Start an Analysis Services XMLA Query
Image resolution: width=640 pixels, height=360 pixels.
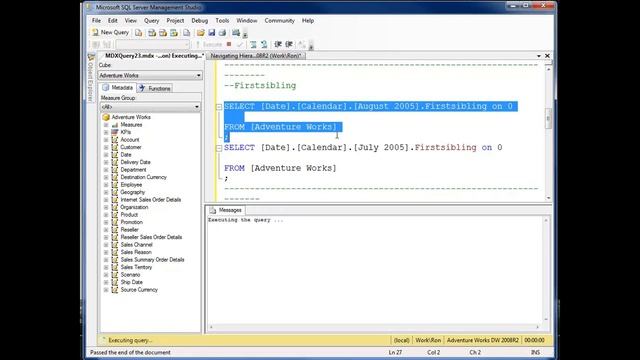tap(174, 33)
